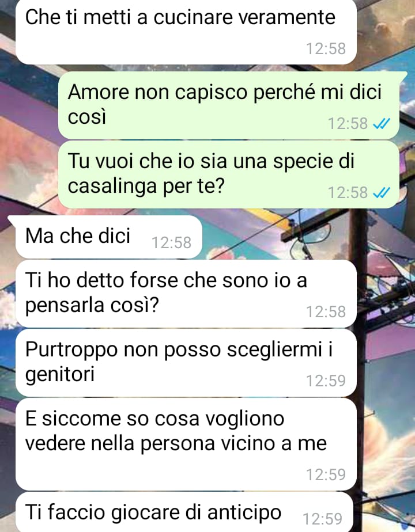Click the 12:59 timestamp of the 'genitori' message
The width and height of the screenshot is (415, 532).
326,381
